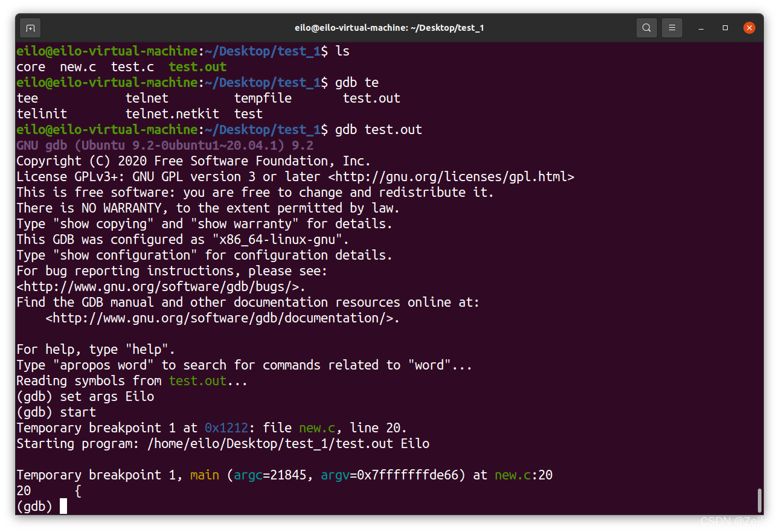Open the gnu.org/licenses/gpl.html link
Screen dimensions: 779x532
[451, 177]
